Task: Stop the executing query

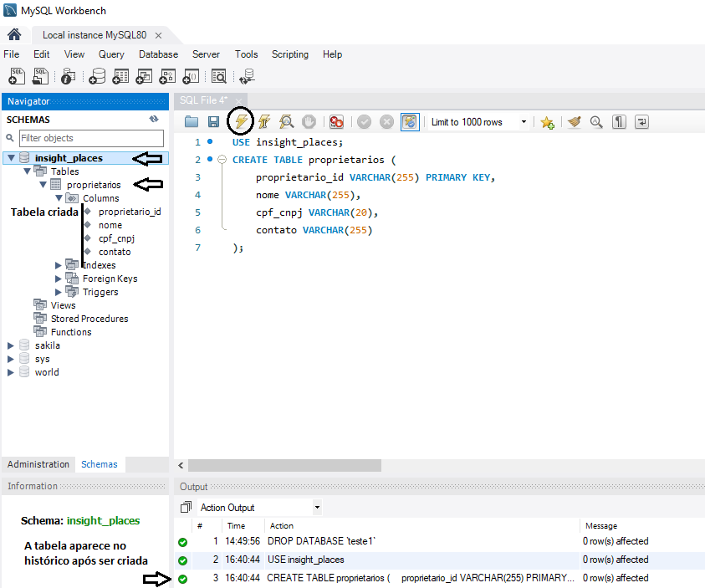Action: (x=309, y=122)
